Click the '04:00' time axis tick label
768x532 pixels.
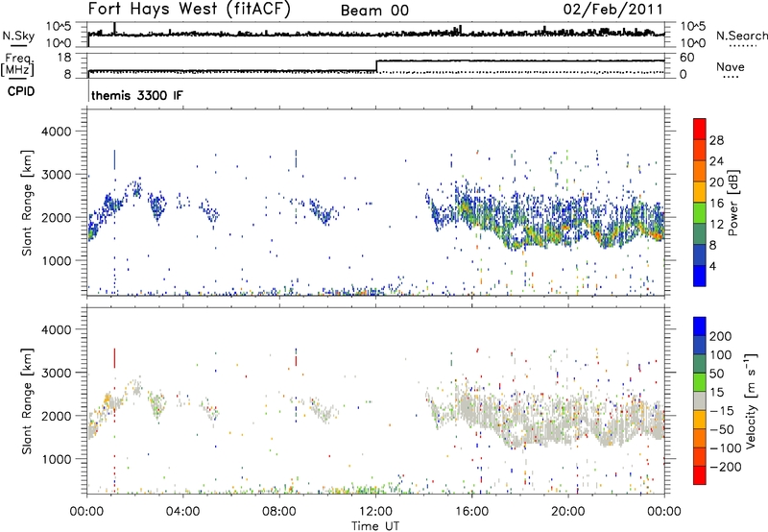coord(182,511)
